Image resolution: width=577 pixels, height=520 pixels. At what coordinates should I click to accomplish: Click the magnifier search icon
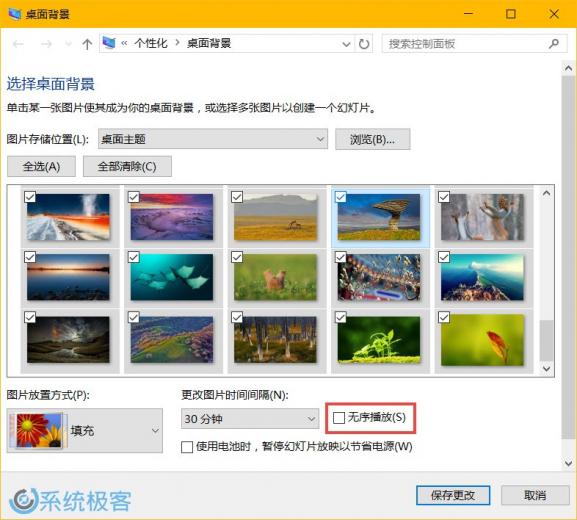tap(553, 44)
